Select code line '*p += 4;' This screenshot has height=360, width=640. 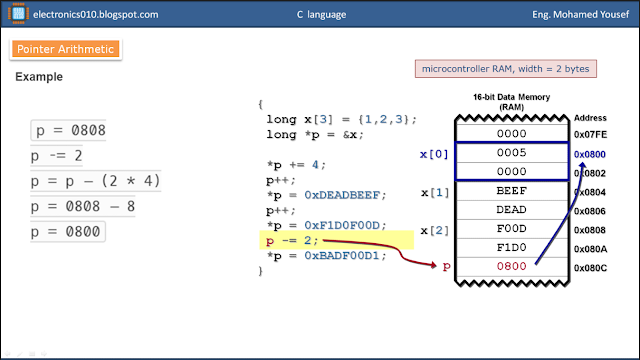pos(296,165)
